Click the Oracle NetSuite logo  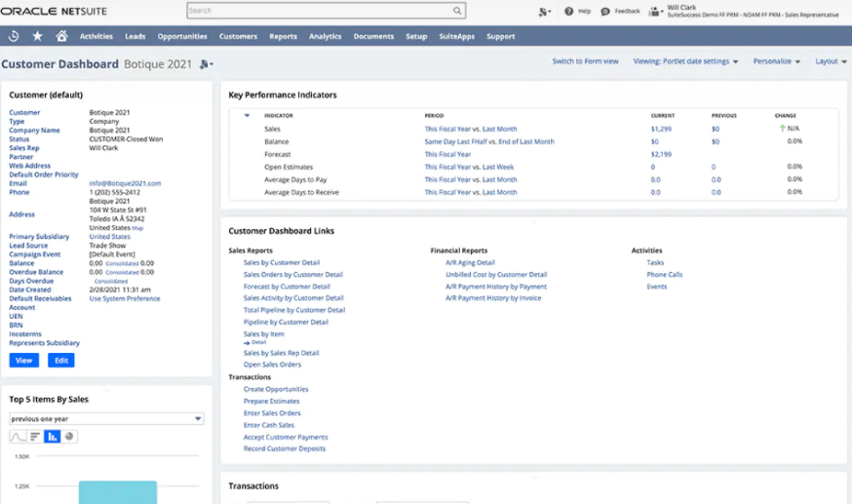tap(54, 11)
